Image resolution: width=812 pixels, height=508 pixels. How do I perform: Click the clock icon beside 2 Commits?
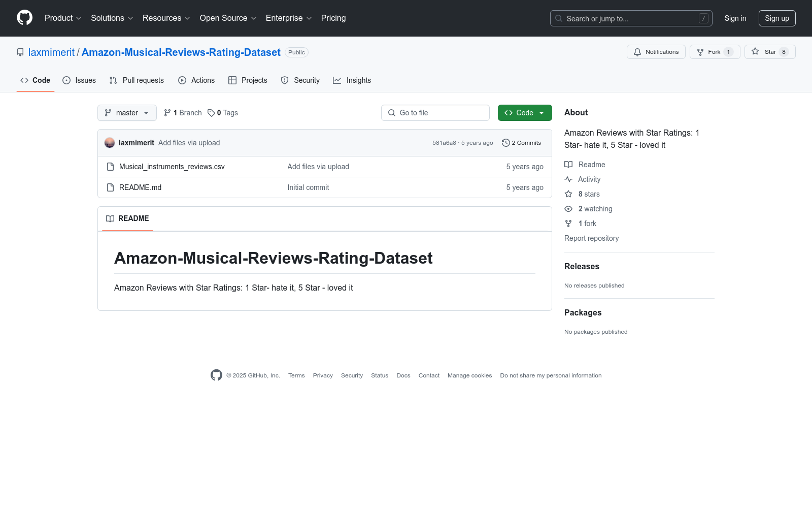point(505,143)
